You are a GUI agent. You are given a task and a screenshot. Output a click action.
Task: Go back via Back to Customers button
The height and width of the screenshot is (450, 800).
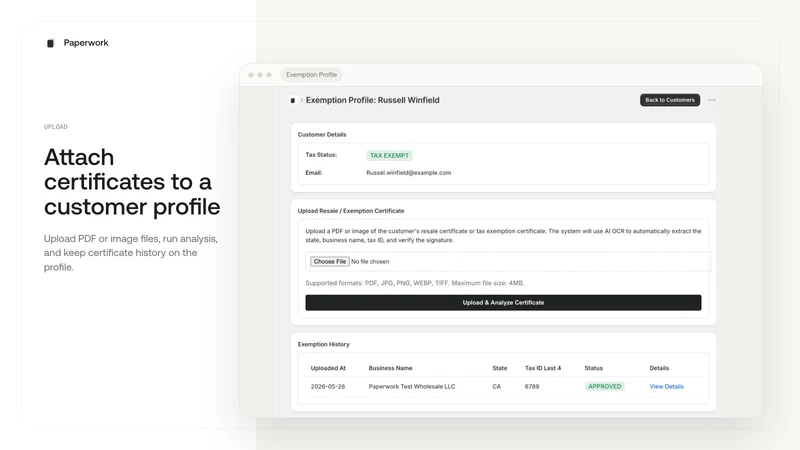(x=670, y=100)
